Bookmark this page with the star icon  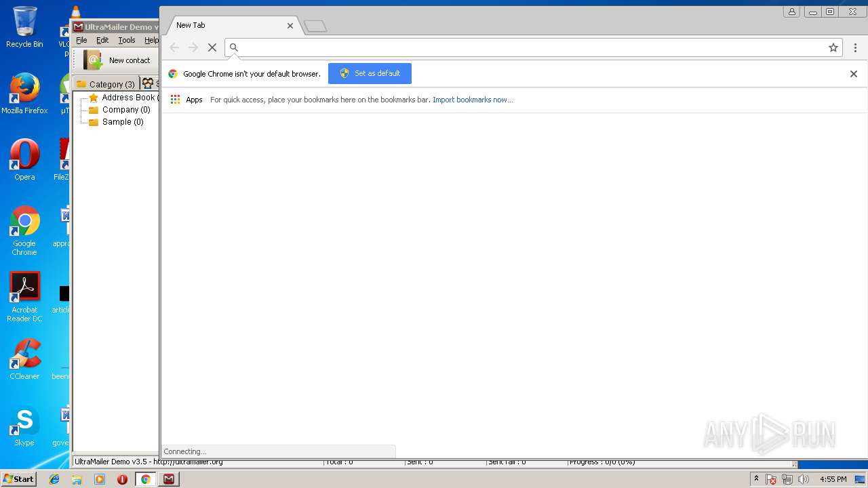point(833,47)
